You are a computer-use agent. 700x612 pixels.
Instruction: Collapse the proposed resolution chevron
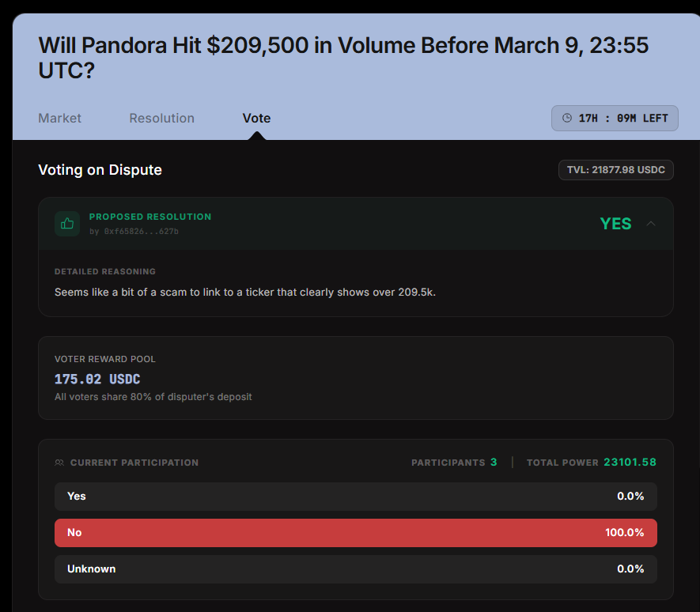point(651,224)
